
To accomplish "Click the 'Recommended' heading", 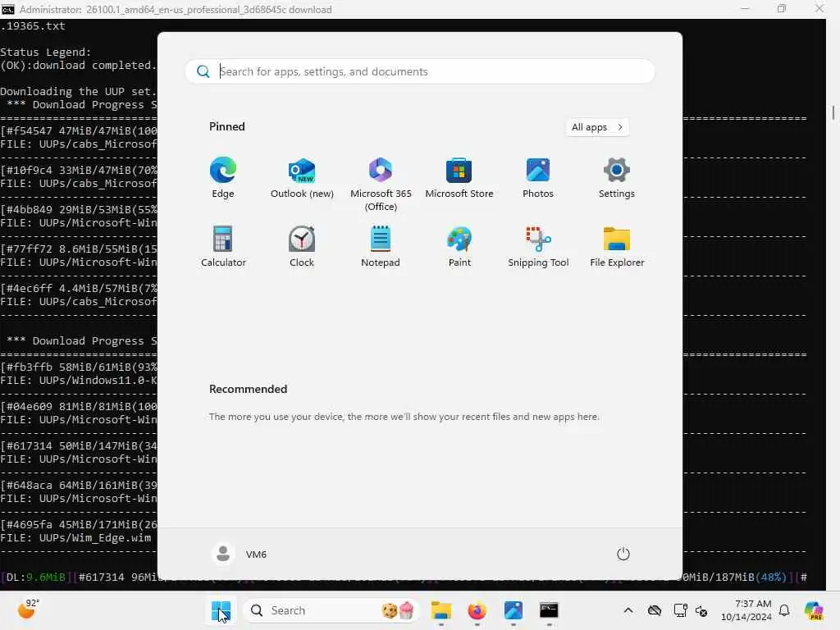I will [248, 389].
